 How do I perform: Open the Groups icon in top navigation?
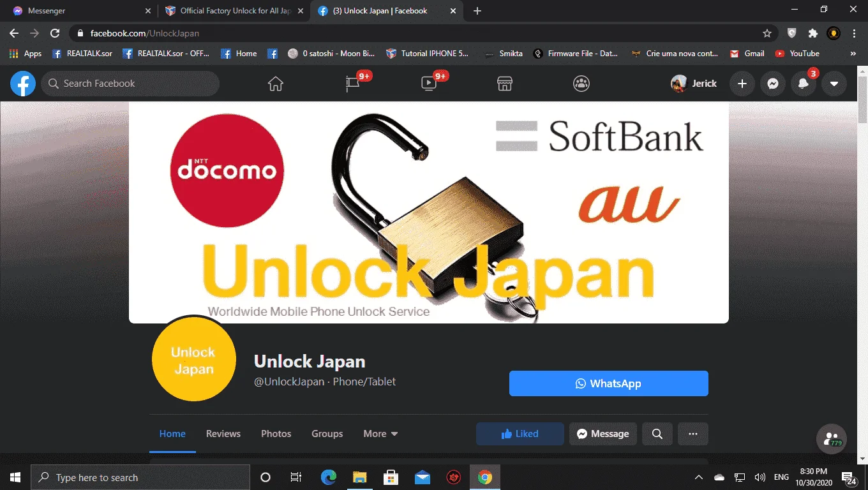click(x=581, y=84)
